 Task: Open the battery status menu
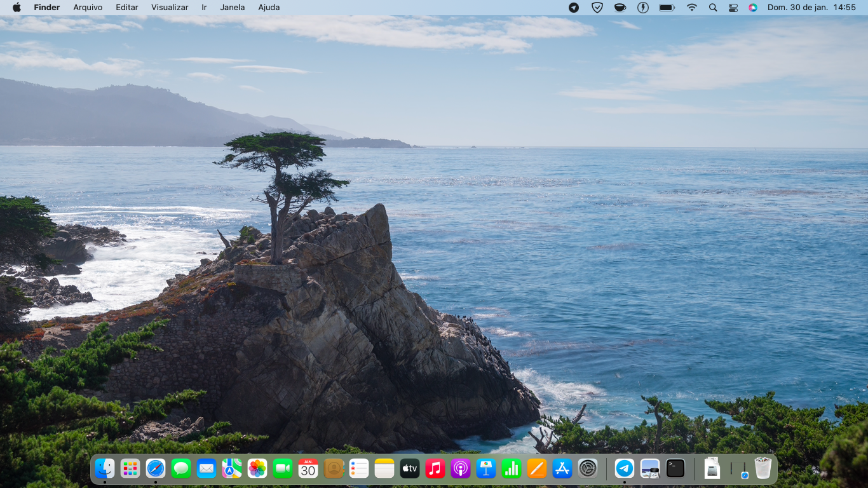point(667,8)
